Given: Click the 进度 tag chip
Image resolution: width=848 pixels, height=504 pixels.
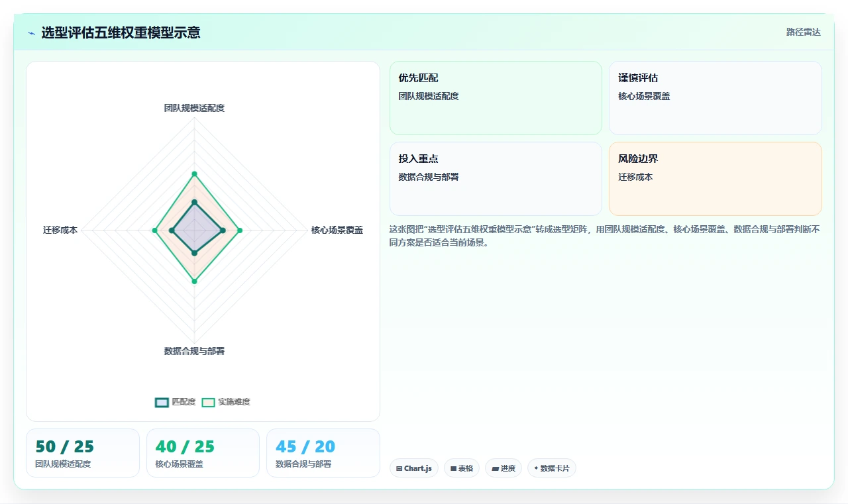Looking at the screenshot, I should 503,468.
